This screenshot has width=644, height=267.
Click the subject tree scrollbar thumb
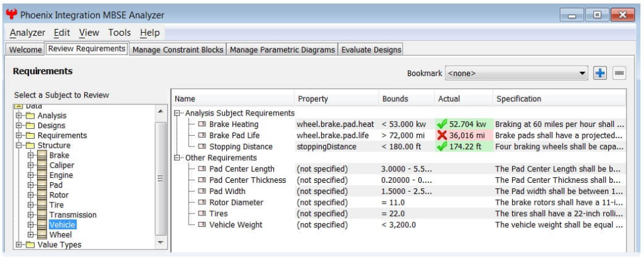pyautogui.click(x=161, y=178)
